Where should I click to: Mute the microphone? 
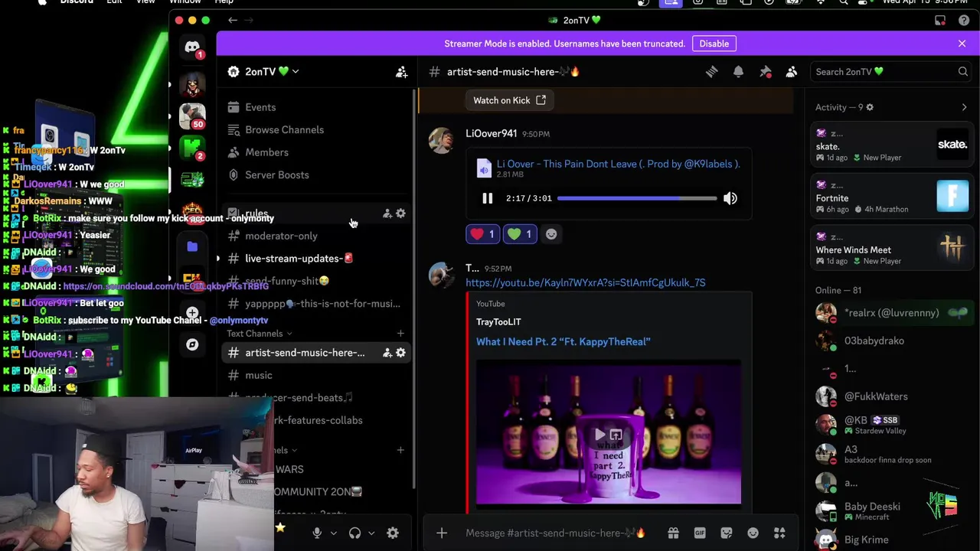click(317, 533)
